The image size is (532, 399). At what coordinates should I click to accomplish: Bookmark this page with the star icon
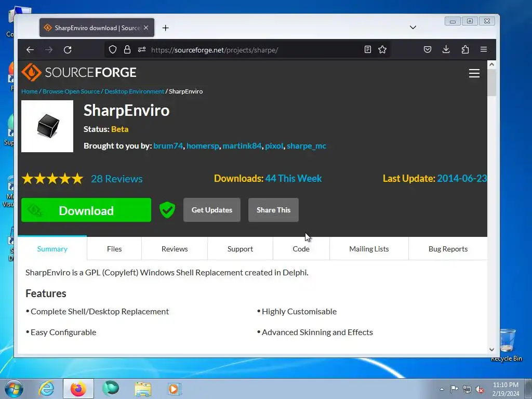point(382,50)
